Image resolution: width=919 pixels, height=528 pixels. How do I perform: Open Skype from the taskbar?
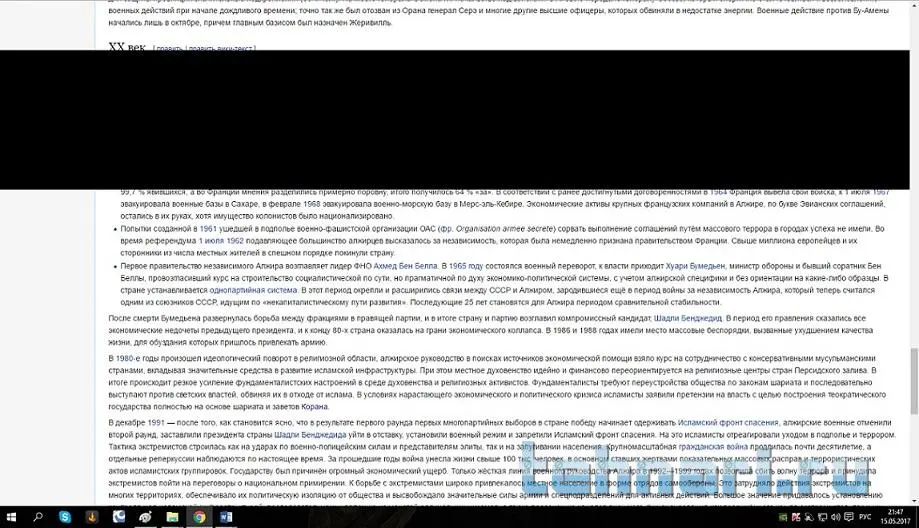click(x=64, y=517)
